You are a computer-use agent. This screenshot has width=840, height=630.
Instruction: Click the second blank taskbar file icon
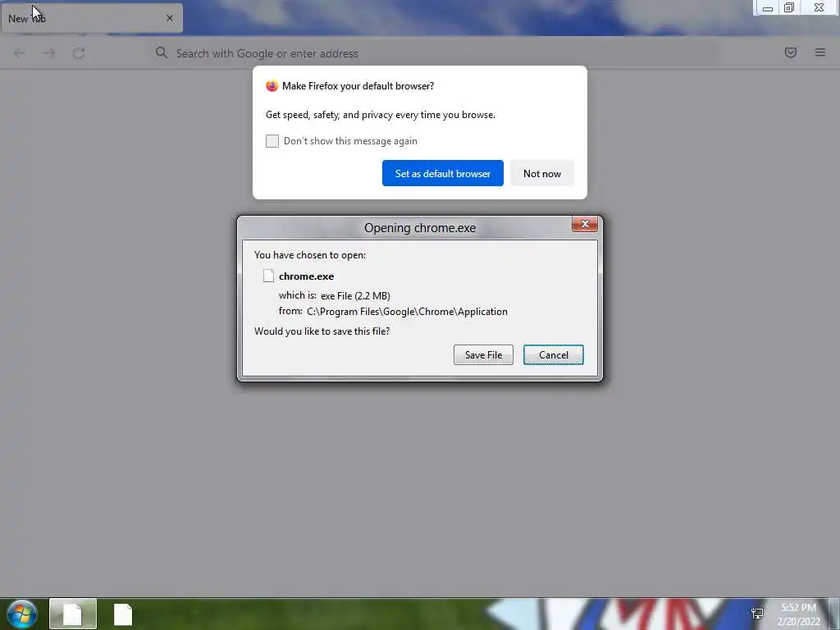[123, 614]
